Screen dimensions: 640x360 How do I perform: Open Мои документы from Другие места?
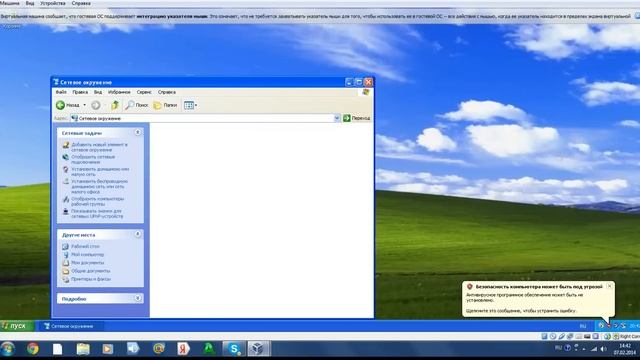click(x=87, y=263)
